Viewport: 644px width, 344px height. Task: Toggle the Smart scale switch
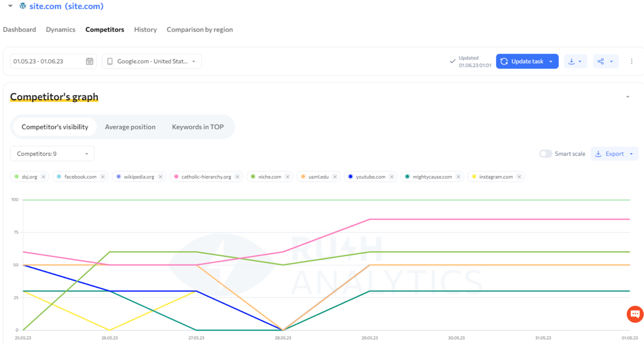545,154
